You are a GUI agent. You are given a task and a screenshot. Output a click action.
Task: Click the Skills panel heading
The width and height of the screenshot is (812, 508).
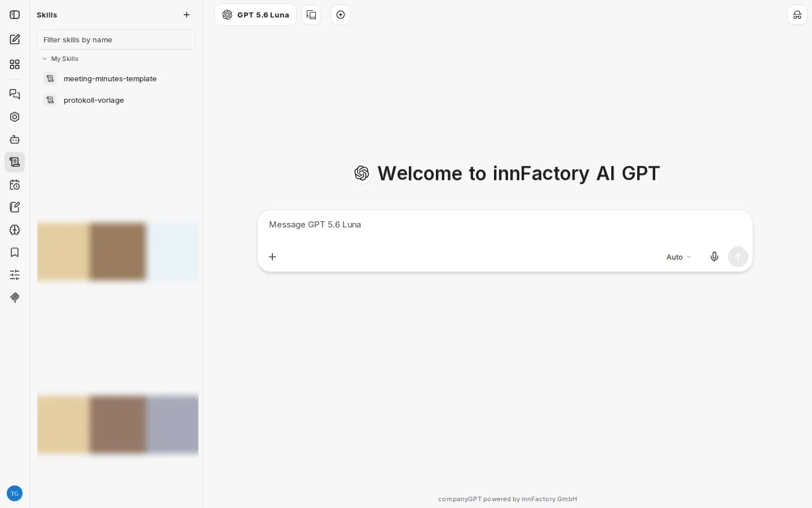tap(47, 15)
